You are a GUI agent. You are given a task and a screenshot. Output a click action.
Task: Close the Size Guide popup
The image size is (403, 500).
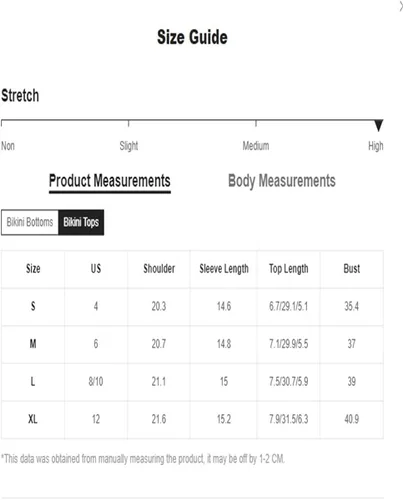tap(401, 6)
